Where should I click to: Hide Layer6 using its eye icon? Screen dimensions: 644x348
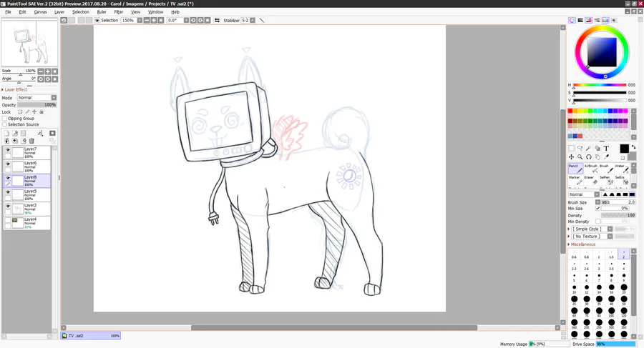point(8,164)
